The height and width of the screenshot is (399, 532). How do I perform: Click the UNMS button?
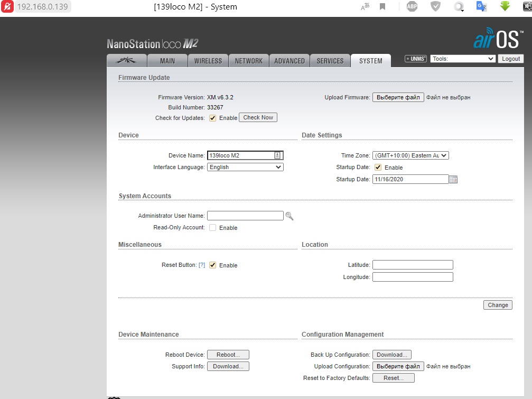coord(416,59)
